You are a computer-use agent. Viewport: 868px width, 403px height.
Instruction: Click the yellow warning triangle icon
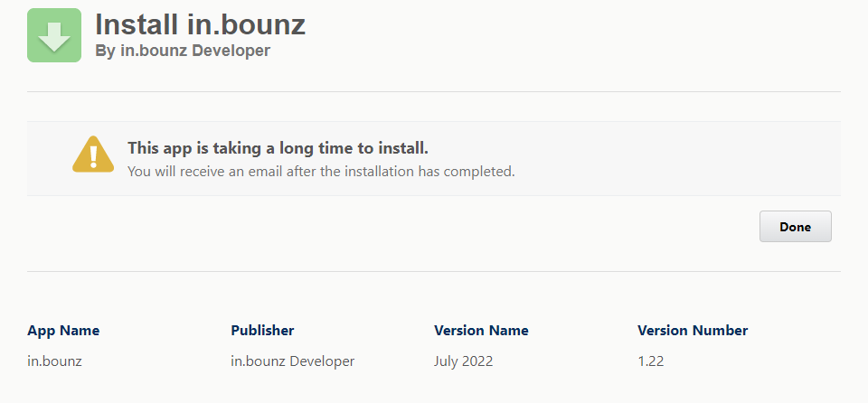(x=93, y=155)
